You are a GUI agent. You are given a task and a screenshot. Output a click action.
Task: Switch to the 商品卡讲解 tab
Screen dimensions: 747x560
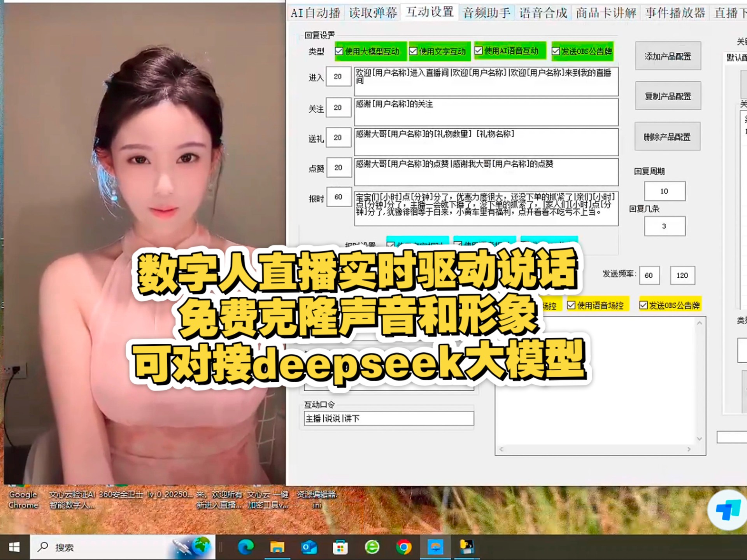point(606,13)
